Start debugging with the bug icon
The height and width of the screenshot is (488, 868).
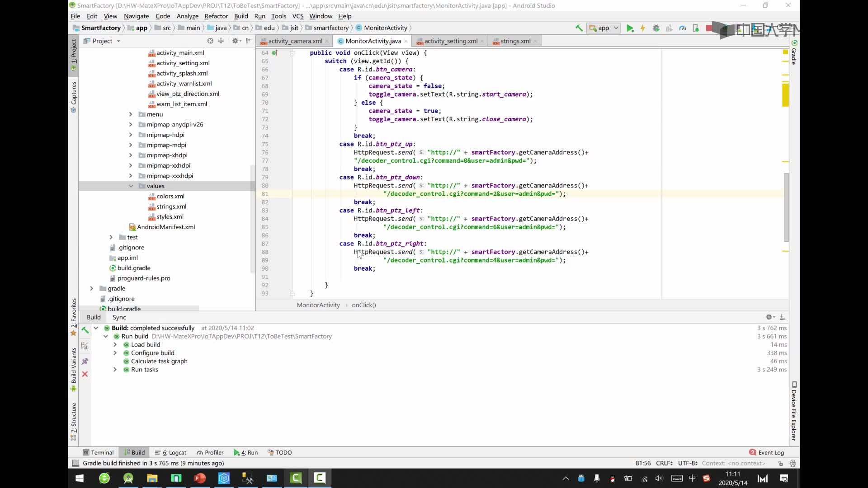coord(656,28)
